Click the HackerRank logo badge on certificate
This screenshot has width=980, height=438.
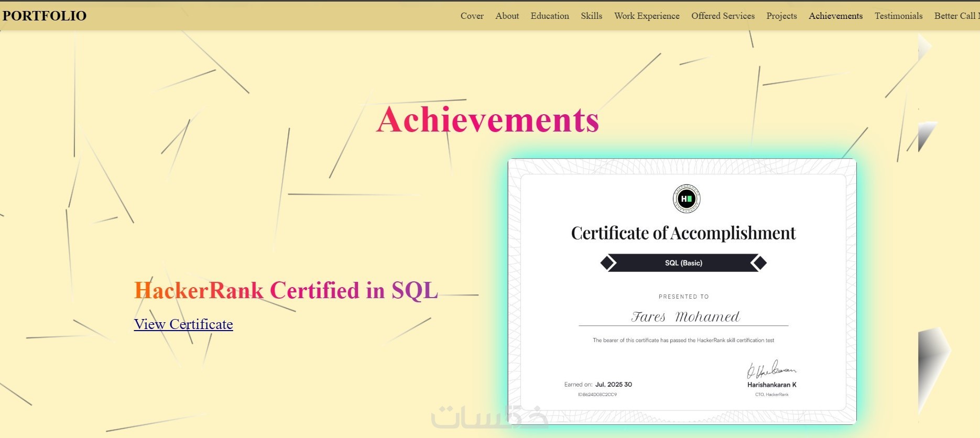click(x=687, y=199)
